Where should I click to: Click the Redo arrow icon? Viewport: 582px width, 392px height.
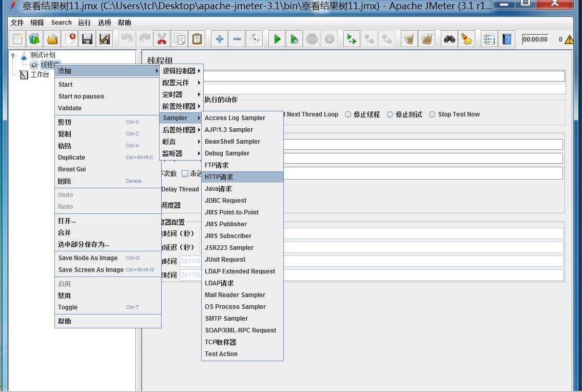click(144, 38)
